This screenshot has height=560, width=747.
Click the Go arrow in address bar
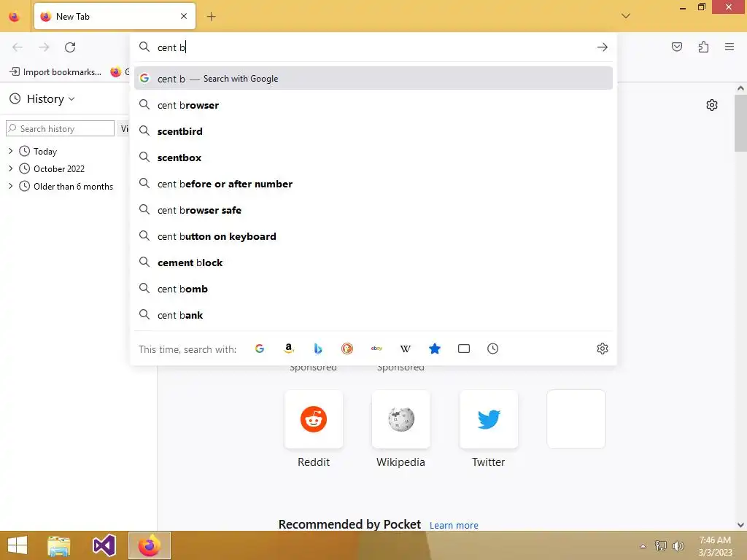(602, 47)
